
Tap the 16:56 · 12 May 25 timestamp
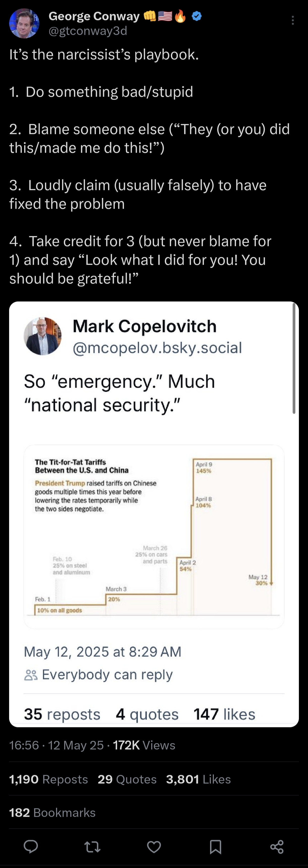coord(56,745)
